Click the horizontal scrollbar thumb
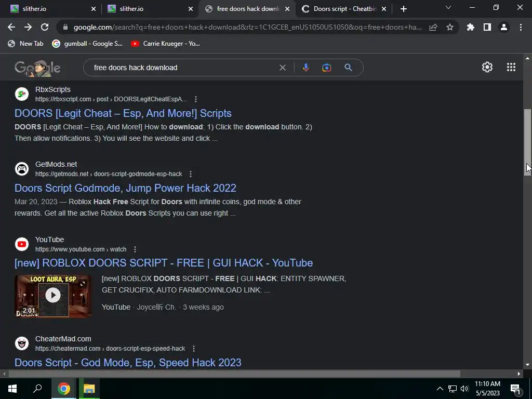 coord(234,374)
